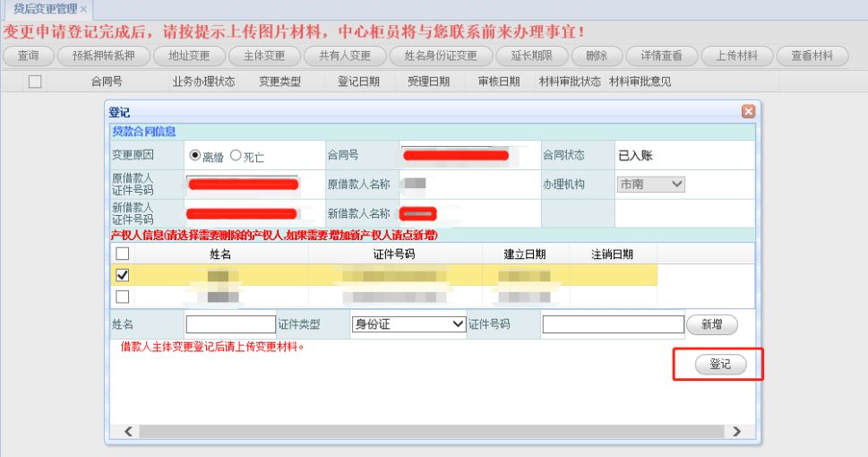This screenshot has width=868, height=457.
Task: Click the 姓名 header in 产权人 table
Action: [220, 254]
